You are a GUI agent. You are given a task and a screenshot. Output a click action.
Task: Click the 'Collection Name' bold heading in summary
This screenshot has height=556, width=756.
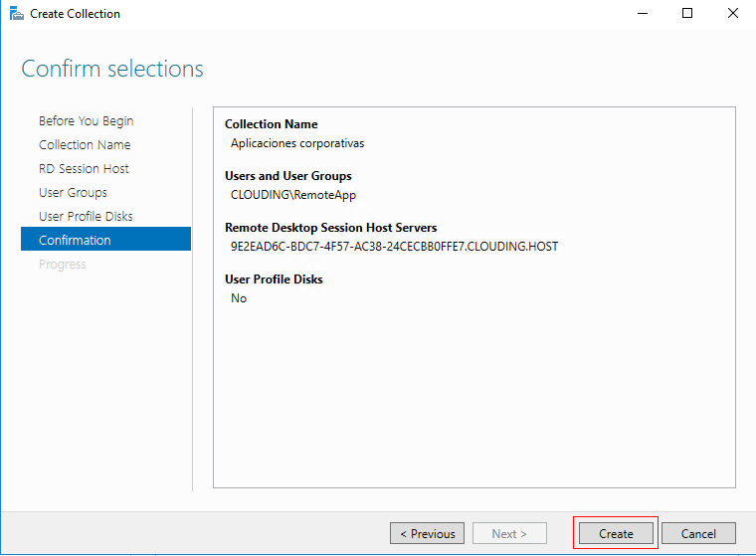pos(271,124)
